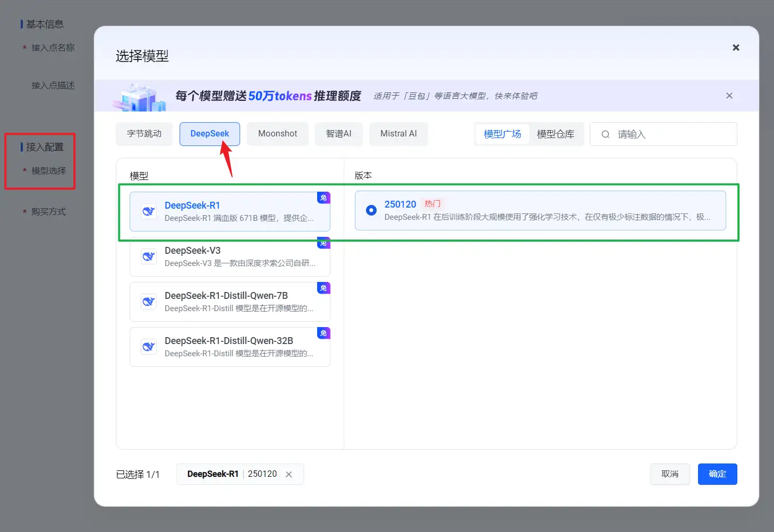Open the 智谱AI provider tab
Screen dimensions: 774x532
click(338, 134)
